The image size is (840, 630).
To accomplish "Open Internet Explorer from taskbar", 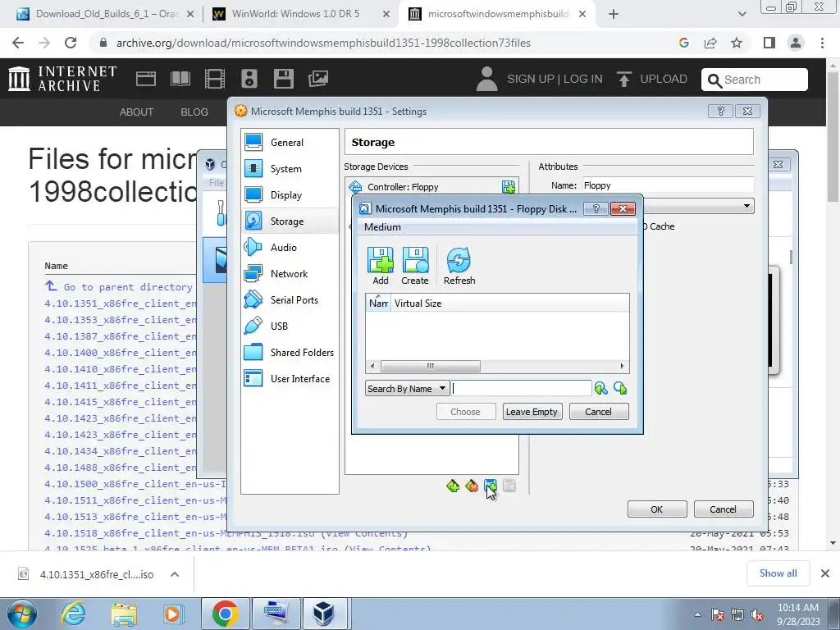I will point(72,614).
